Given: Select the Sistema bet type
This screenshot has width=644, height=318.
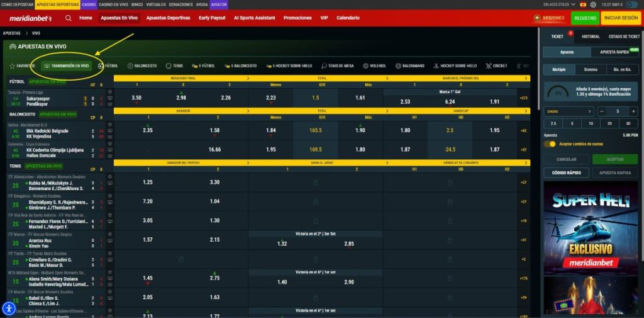Looking at the screenshot, I should [x=591, y=70].
